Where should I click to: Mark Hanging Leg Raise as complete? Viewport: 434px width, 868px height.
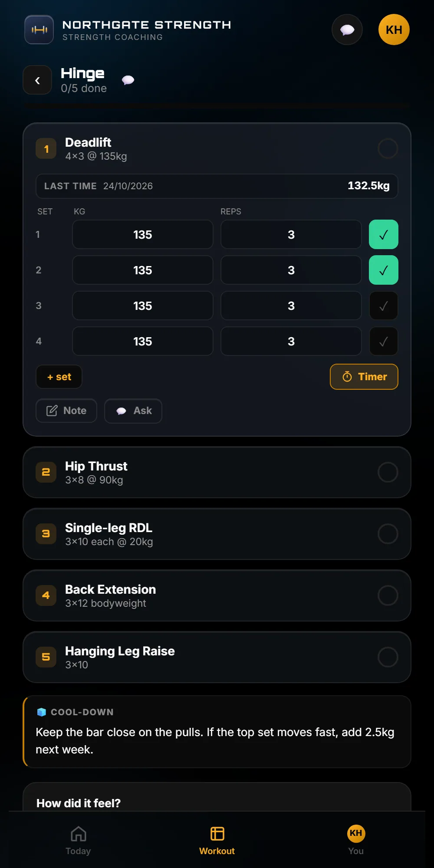tap(388, 657)
